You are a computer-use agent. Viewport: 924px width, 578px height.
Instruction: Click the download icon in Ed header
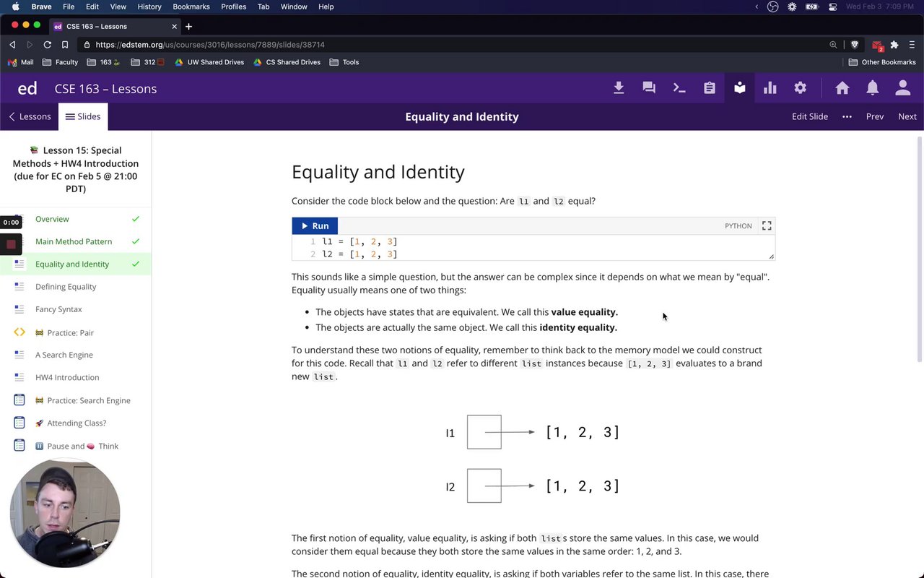pyautogui.click(x=619, y=88)
